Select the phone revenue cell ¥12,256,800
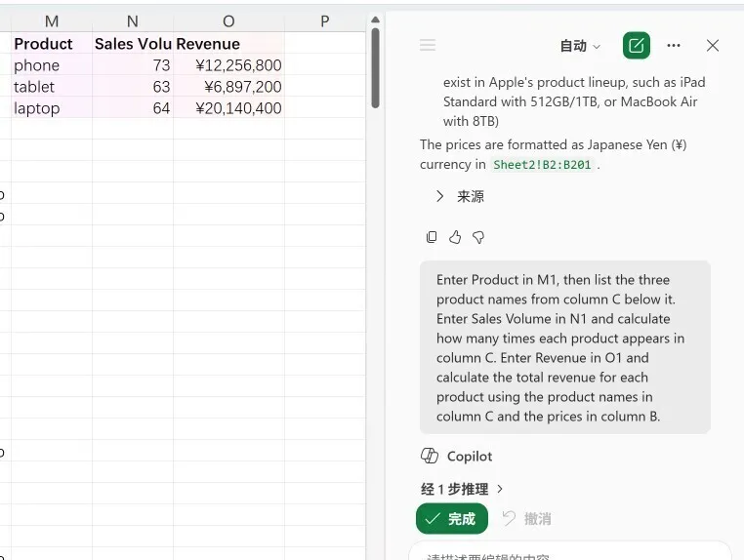This screenshot has height=560, width=744. click(x=228, y=65)
